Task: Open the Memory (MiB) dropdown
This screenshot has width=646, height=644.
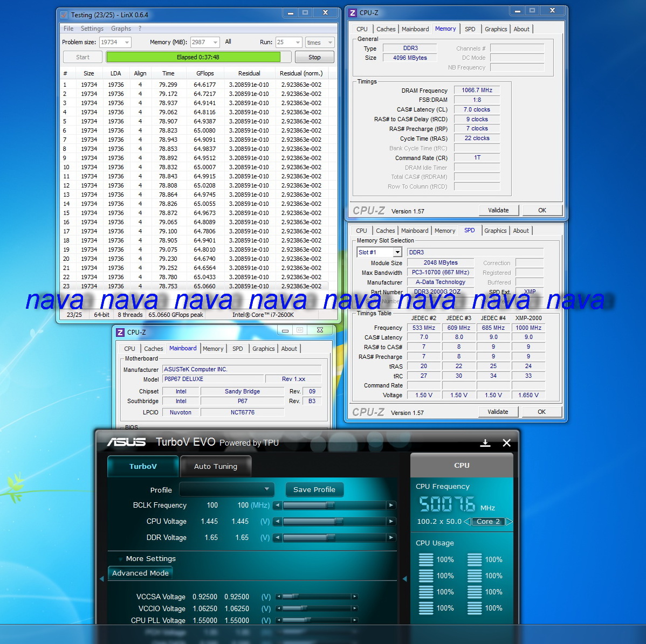Action: coord(216,43)
